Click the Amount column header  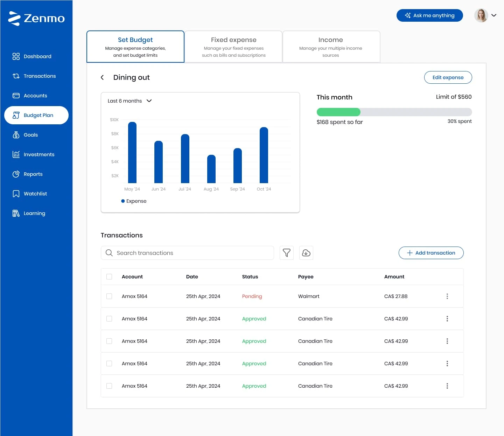pyautogui.click(x=394, y=277)
